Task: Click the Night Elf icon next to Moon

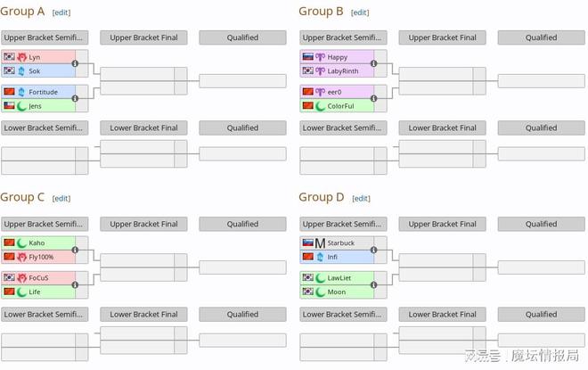Action: [x=320, y=292]
